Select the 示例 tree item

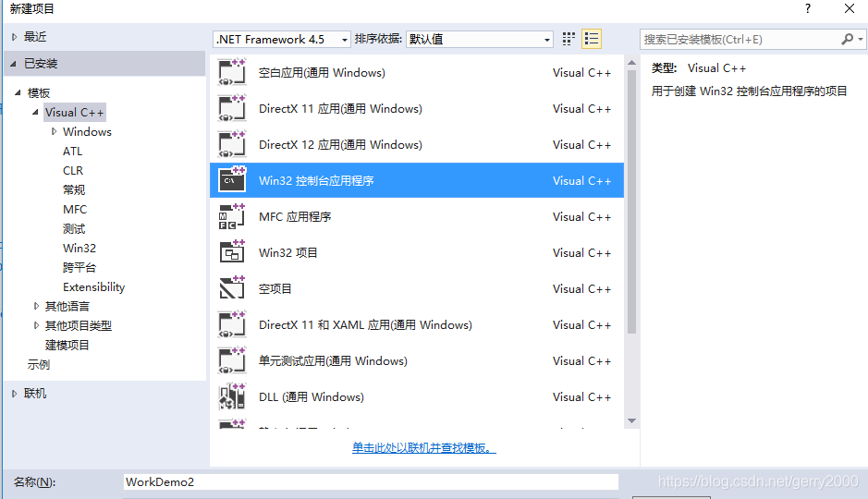[39, 365]
